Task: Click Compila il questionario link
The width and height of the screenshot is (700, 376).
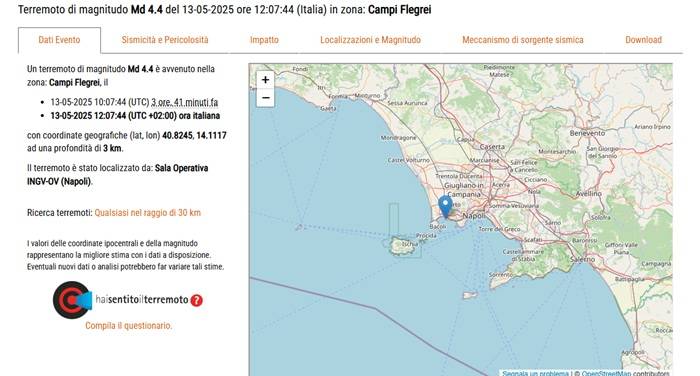Action: (129, 326)
